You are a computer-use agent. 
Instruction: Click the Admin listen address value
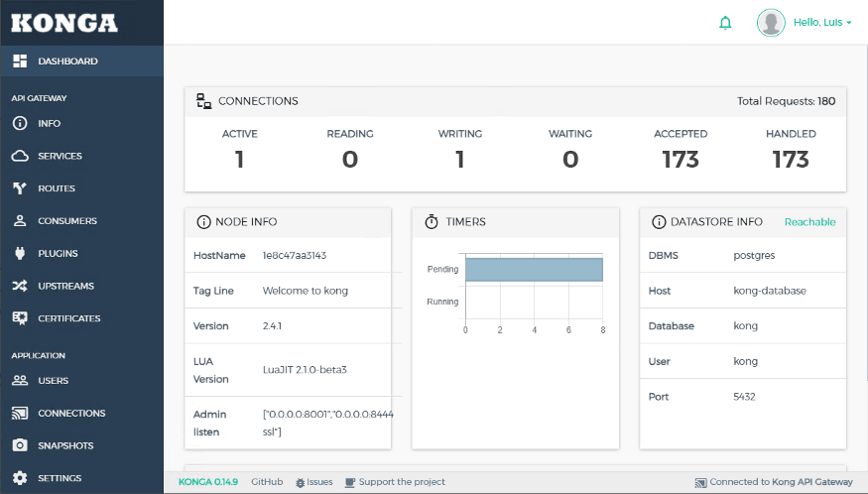327,424
